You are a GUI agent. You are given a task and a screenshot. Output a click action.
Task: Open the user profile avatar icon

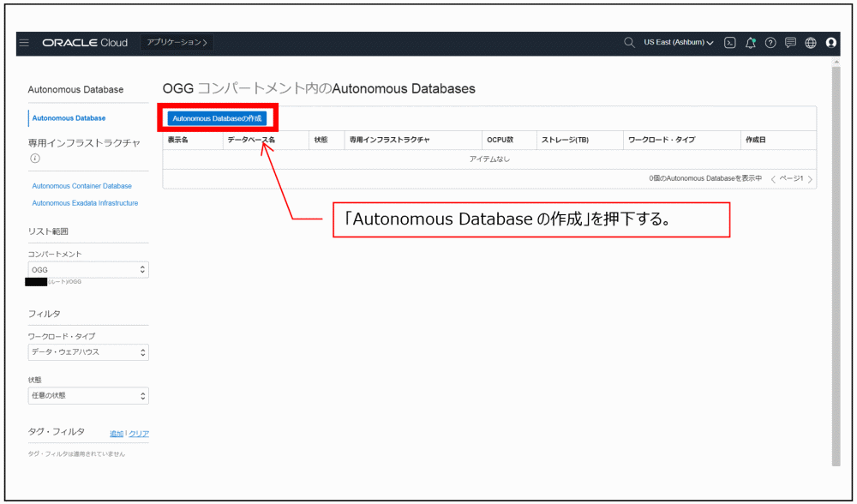pyautogui.click(x=830, y=43)
